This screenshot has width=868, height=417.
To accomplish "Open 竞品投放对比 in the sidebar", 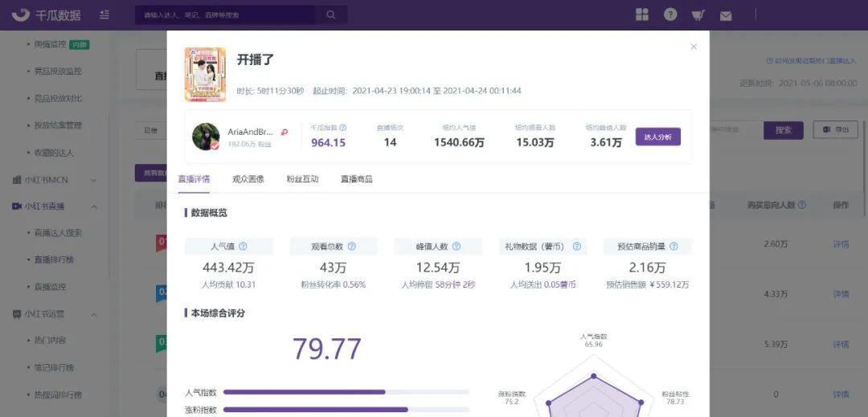I will (58, 99).
